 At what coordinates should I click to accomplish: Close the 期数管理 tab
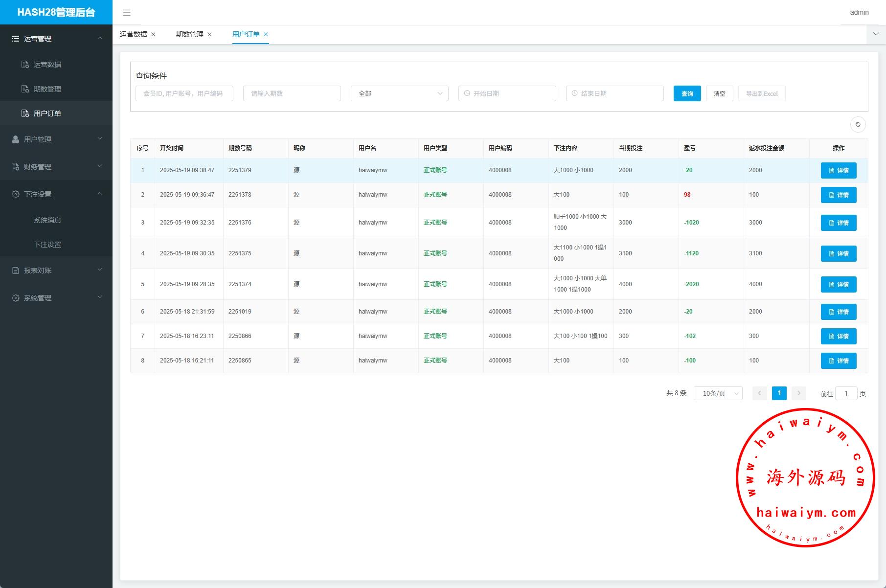click(209, 34)
